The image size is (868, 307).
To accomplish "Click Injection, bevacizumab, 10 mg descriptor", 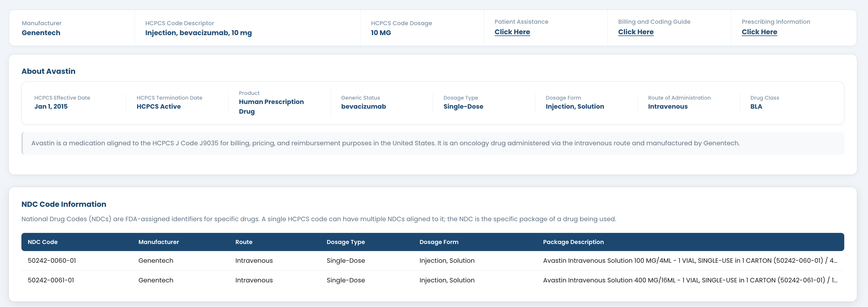I will (198, 33).
